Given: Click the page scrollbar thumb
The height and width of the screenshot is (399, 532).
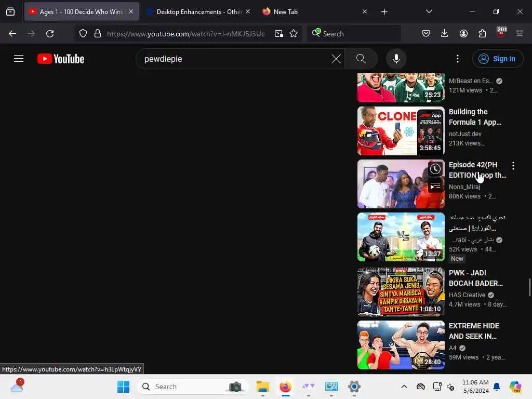Looking at the screenshot, I should tap(529, 287).
